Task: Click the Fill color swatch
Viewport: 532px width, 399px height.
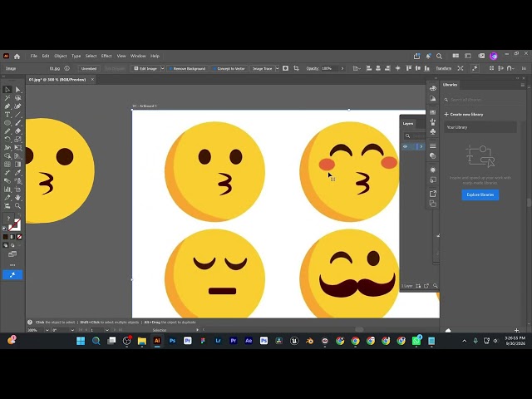Action: [x=7, y=219]
